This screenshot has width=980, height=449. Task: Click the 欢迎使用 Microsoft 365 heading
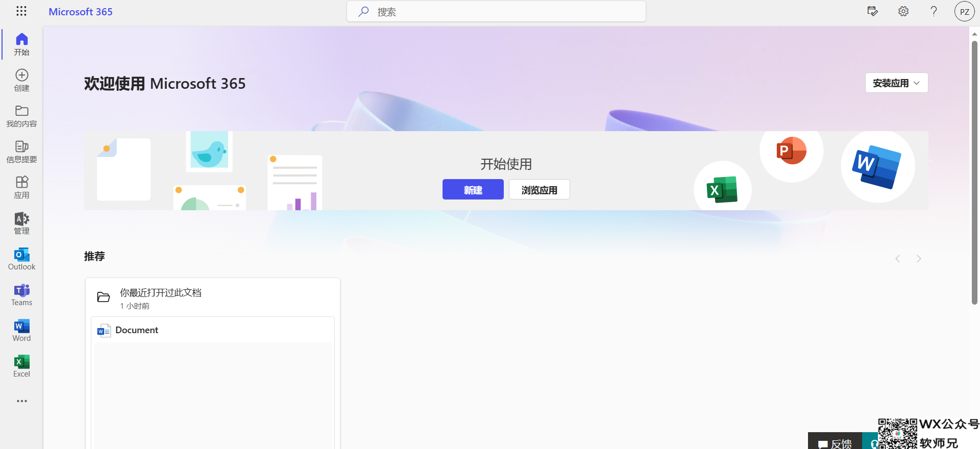click(x=165, y=83)
